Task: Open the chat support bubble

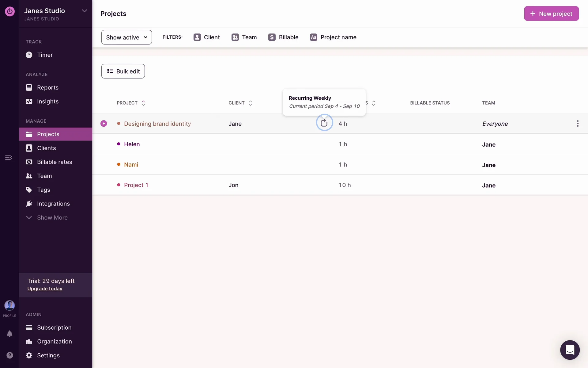Action: pos(570,350)
